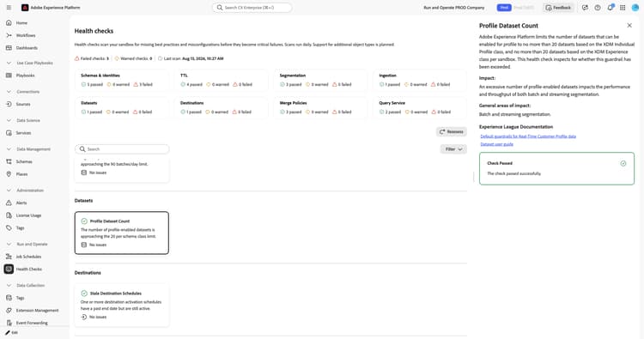The width and height of the screenshot is (644, 339).
Task: Select the TTL summary card
Action: (x=221, y=80)
